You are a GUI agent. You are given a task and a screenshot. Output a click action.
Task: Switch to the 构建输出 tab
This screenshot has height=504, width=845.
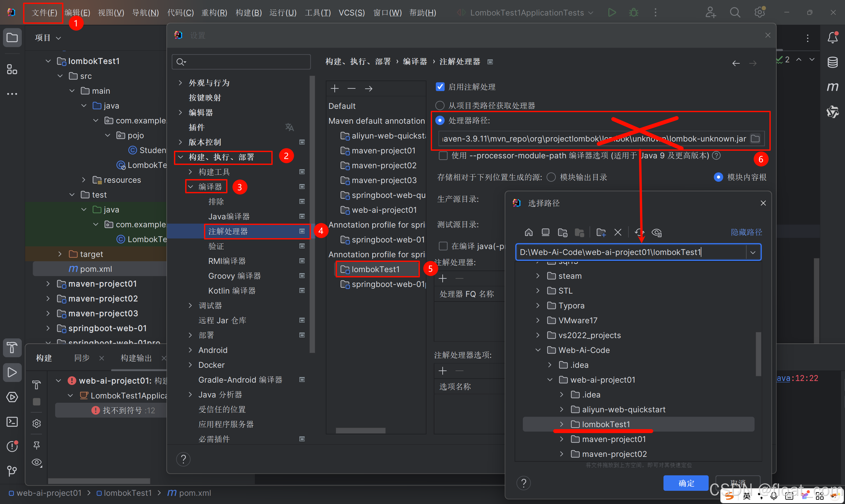click(x=136, y=358)
